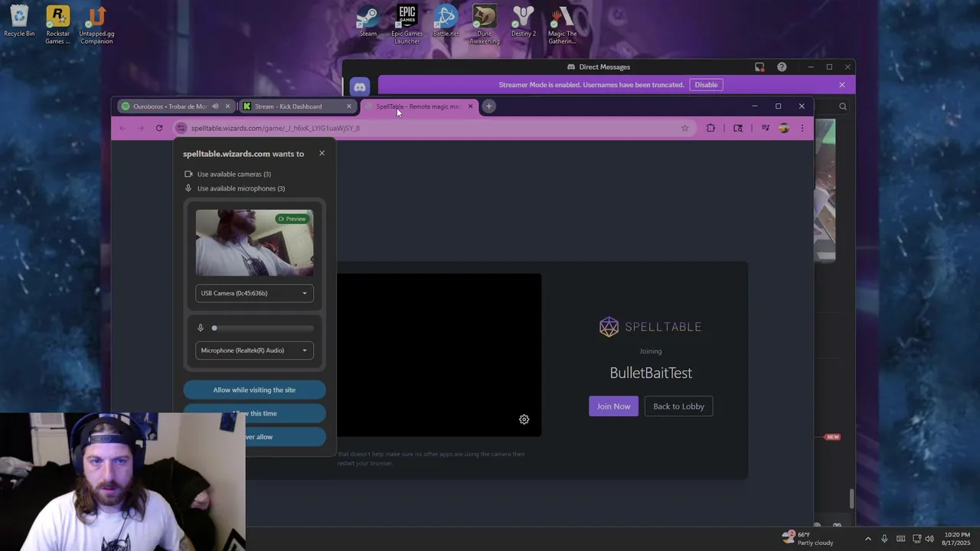Bookmark this page with star icon
The image size is (980, 551).
tap(684, 128)
